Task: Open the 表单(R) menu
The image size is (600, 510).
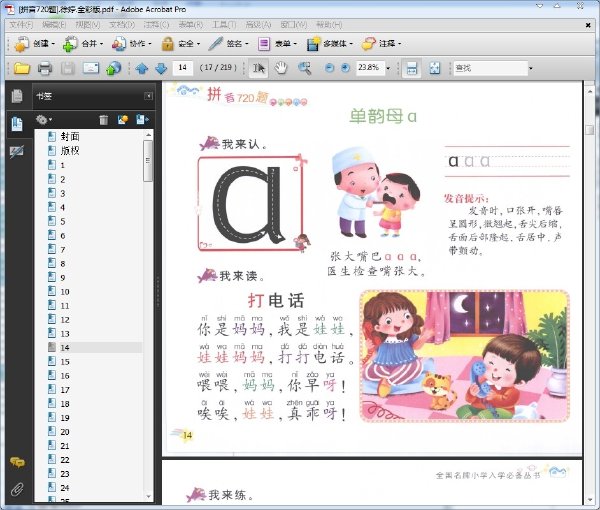Action: pyautogui.click(x=191, y=25)
